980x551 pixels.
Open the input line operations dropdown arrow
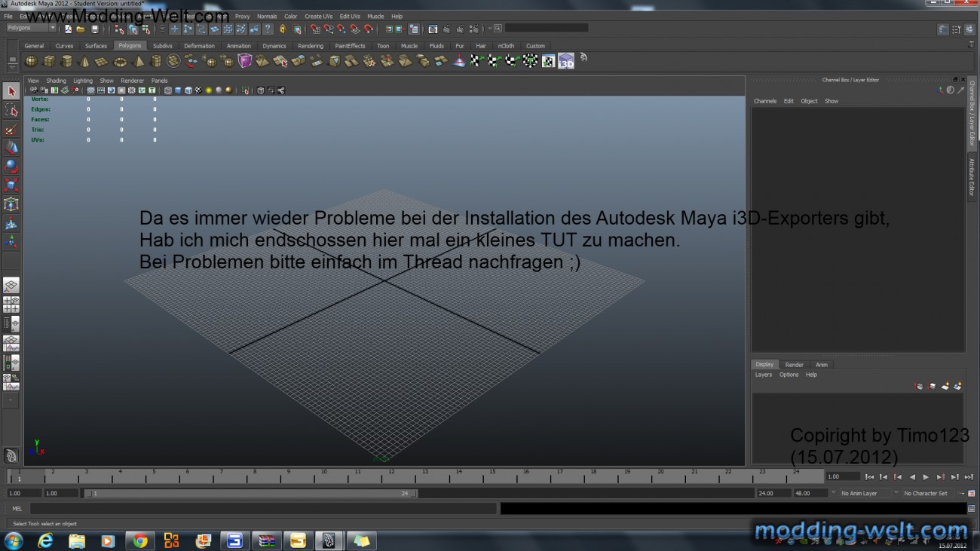pos(490,29)
